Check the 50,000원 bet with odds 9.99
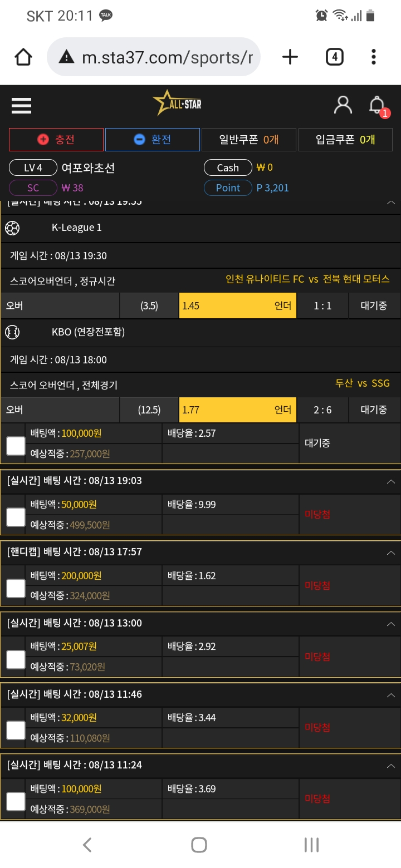The height and width of the screenshot is (868, 401). tap(16, 517)
